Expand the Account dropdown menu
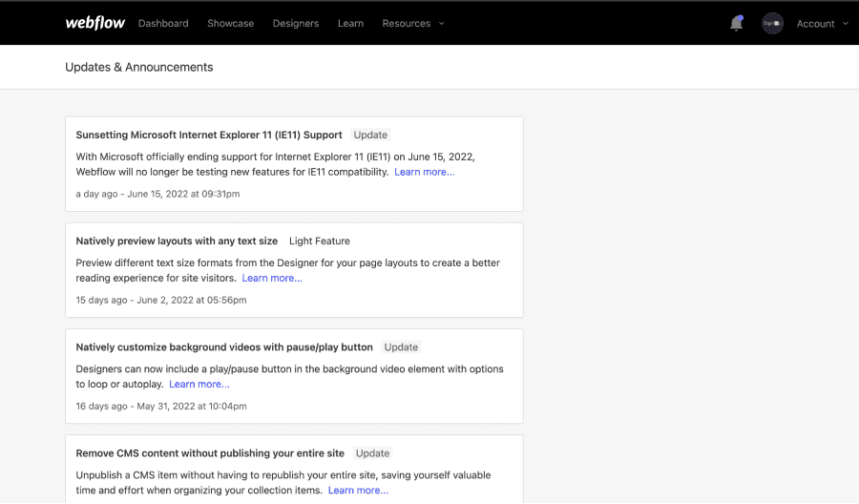 (x=823, y=24)
